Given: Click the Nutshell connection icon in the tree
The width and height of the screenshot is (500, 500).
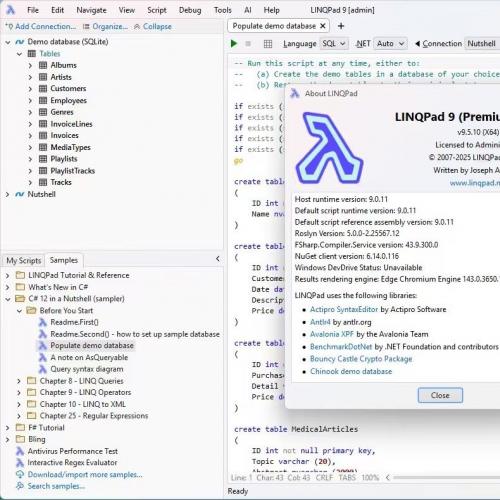Looking at the screenshot, I should pos(20,194).
